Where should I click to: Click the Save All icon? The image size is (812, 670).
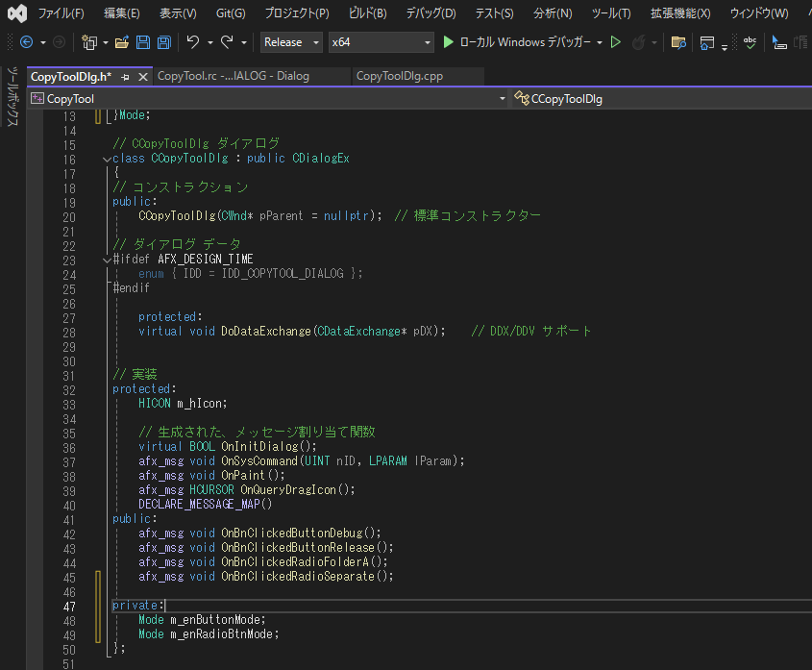pyautogui.click(x=163, y=42)
